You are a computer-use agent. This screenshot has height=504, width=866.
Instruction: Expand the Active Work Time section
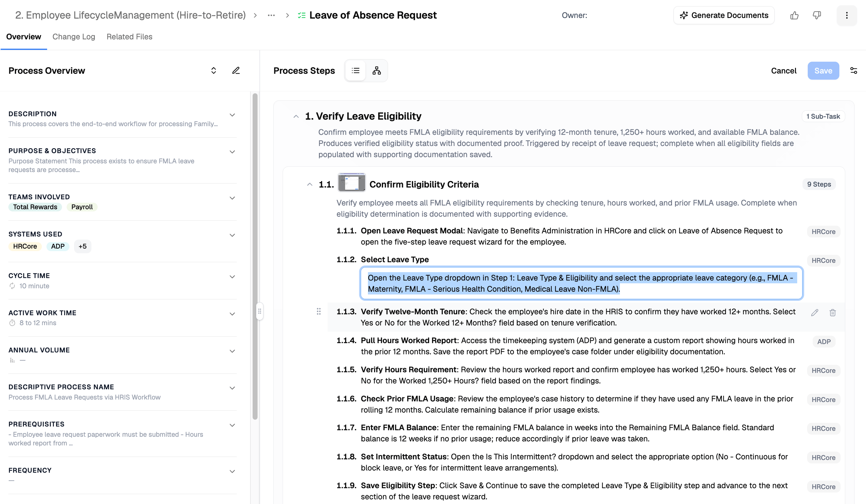click(232, 314)
